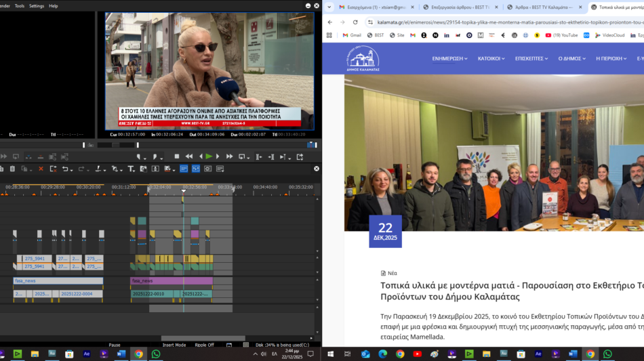Toggle the Ripple Off mode indicator

(204, 345)
